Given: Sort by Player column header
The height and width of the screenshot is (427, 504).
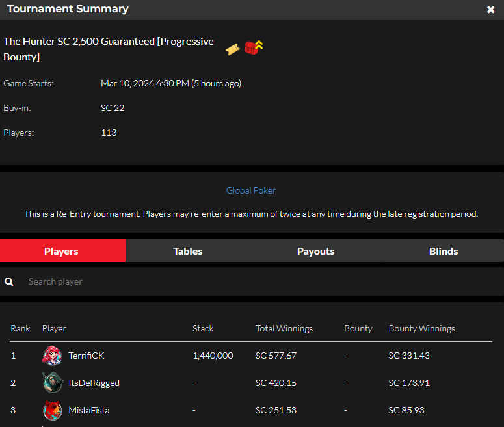Looking at the screenshot, I should click(x=54, y=328).
